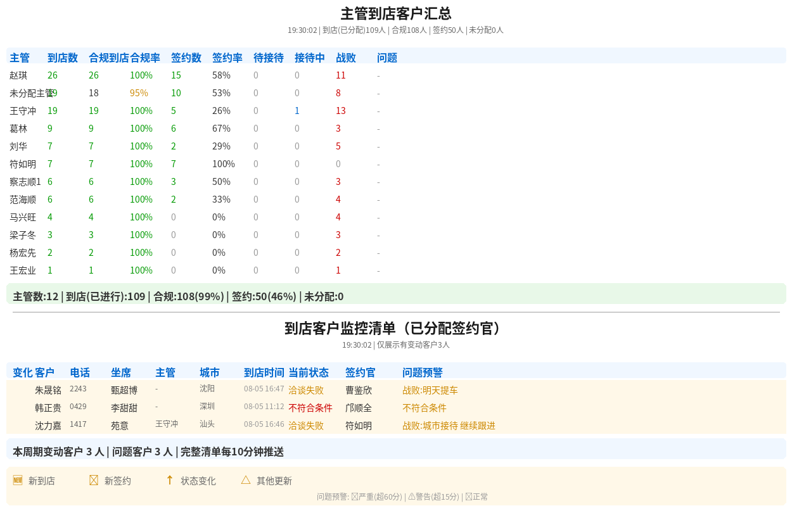This screenshot has height=532, width=792.
Task: Click the 待接待 column header
Action: (269, 58)
